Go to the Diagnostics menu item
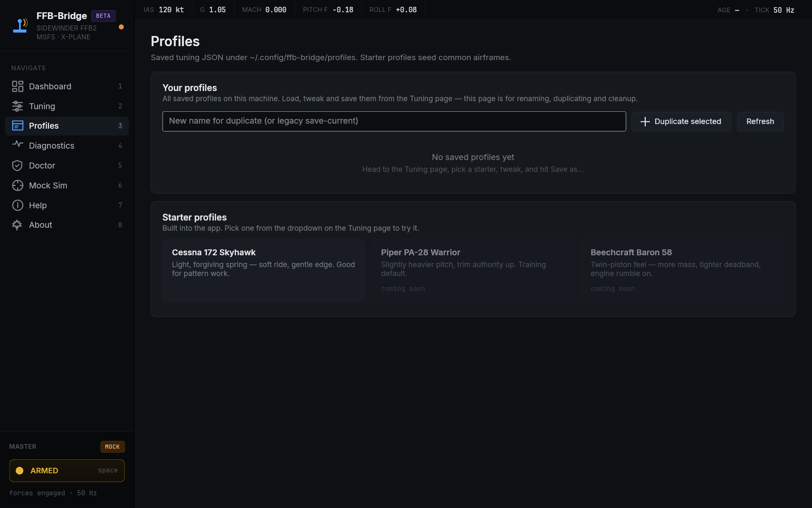 (52, 146)
